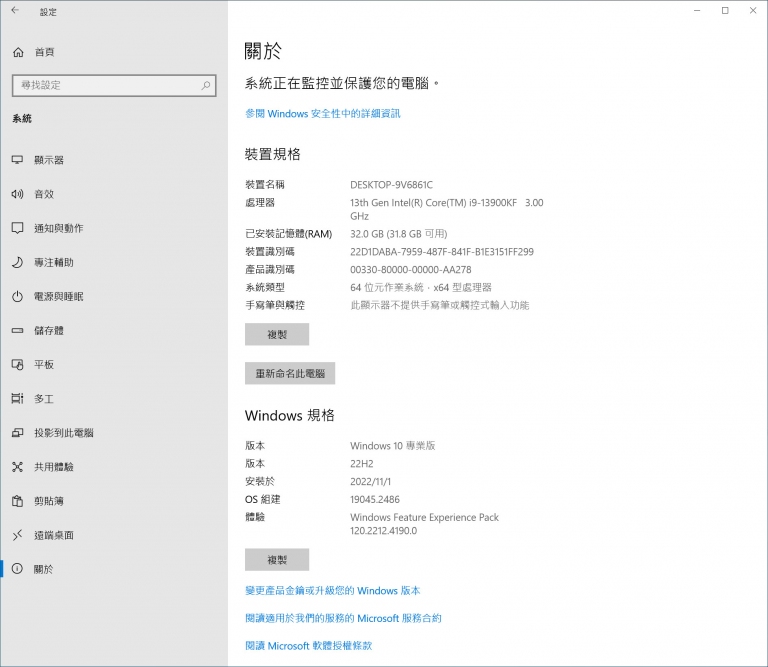Open the 儲存體 storage icon
Screen dimensions: 768x667
18,331
